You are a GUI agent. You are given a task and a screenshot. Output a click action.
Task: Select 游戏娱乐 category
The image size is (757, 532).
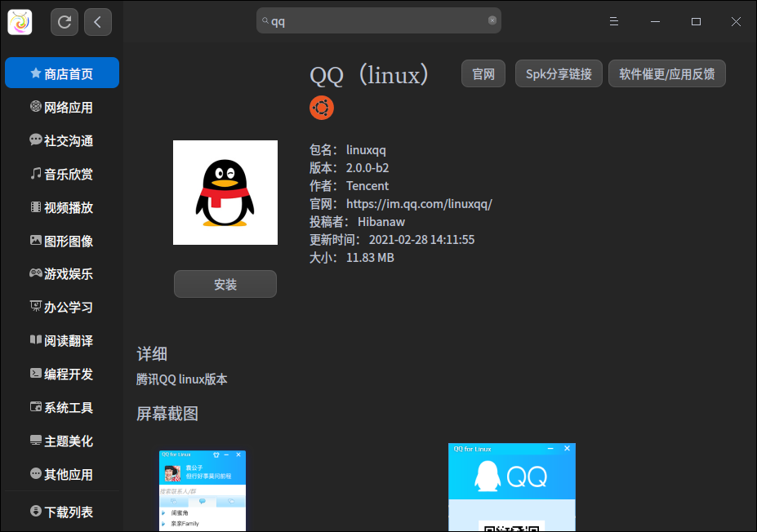pos(62,274)
